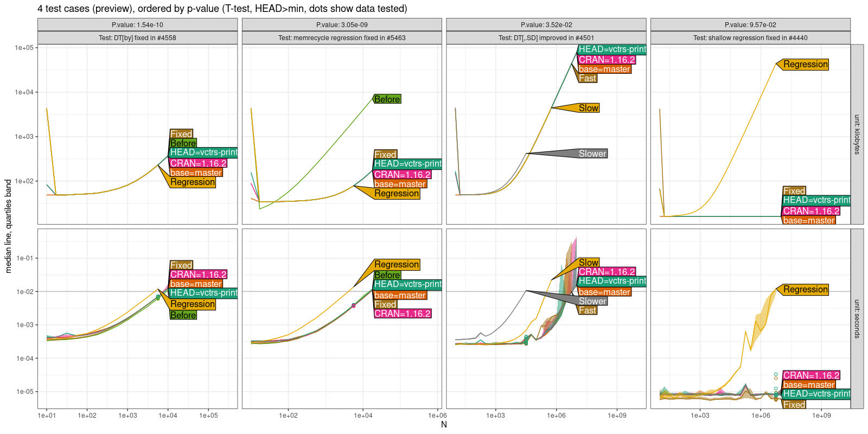
Task: Click the 'Before' label in memrecycle kilobytes panel
Action: pyautogui.click(x=387, y=99)
